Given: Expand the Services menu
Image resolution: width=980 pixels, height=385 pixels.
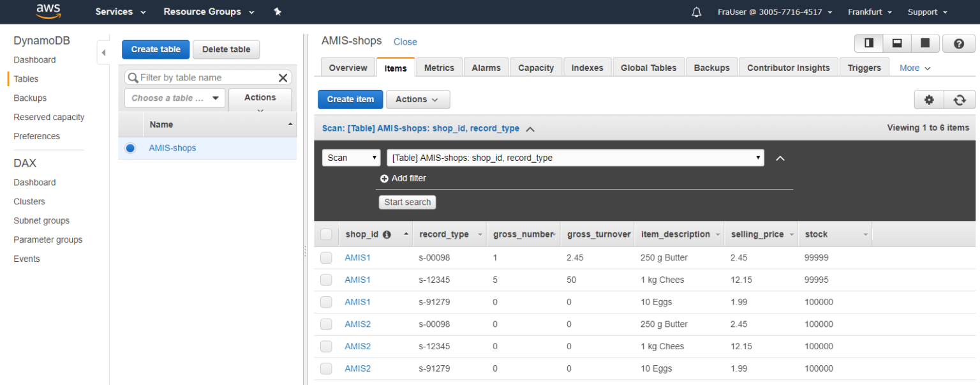Looking at the screenshot, I should (x=121, y=11).
